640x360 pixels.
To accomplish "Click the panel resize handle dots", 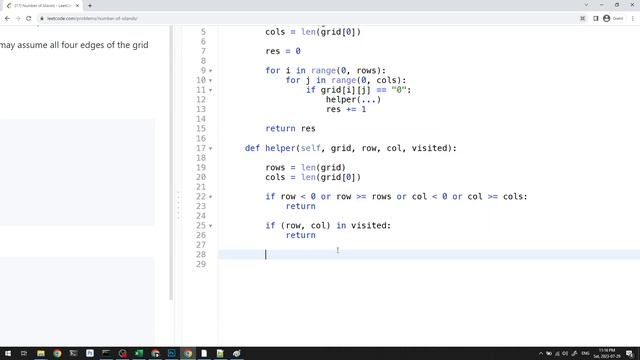I will point(178,206).
